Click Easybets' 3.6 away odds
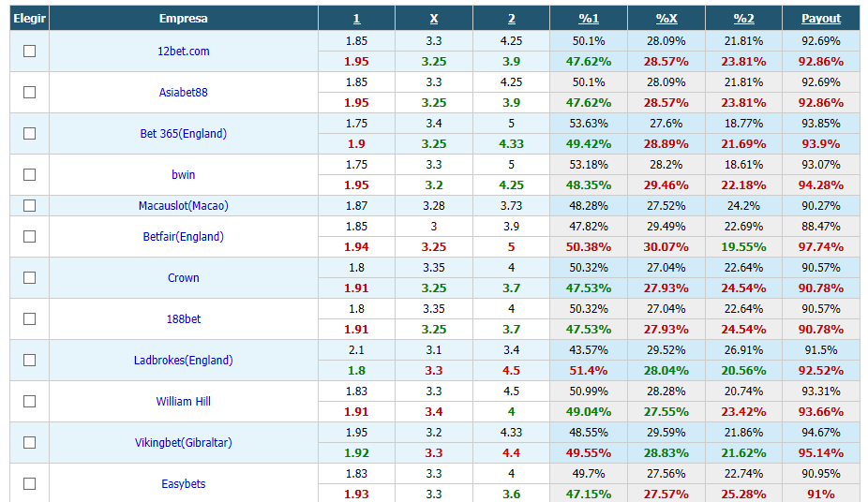Screen dimensions: 868x502 coord(512,494)
